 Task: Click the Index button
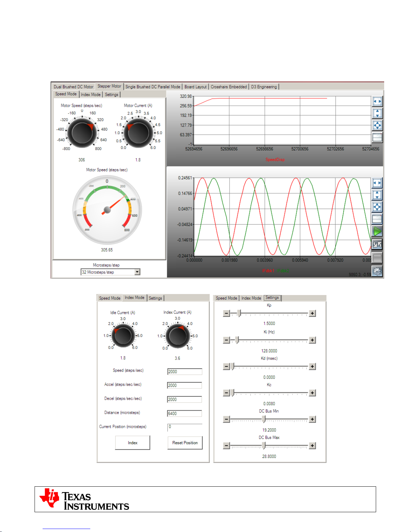[x=133, y=443]
